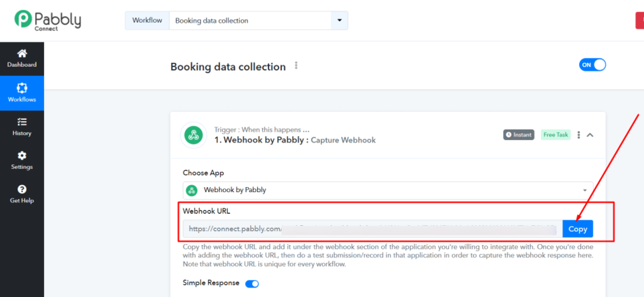Open the Dashboard from sidebar
644x297 pixels.
click(x=22, y=58)
